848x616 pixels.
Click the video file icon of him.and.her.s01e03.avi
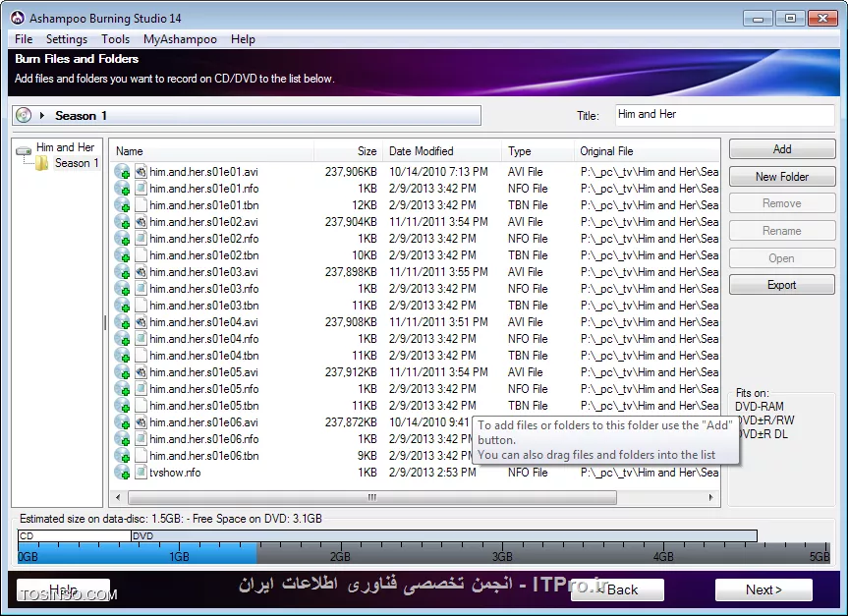click(x=141, y=272)
